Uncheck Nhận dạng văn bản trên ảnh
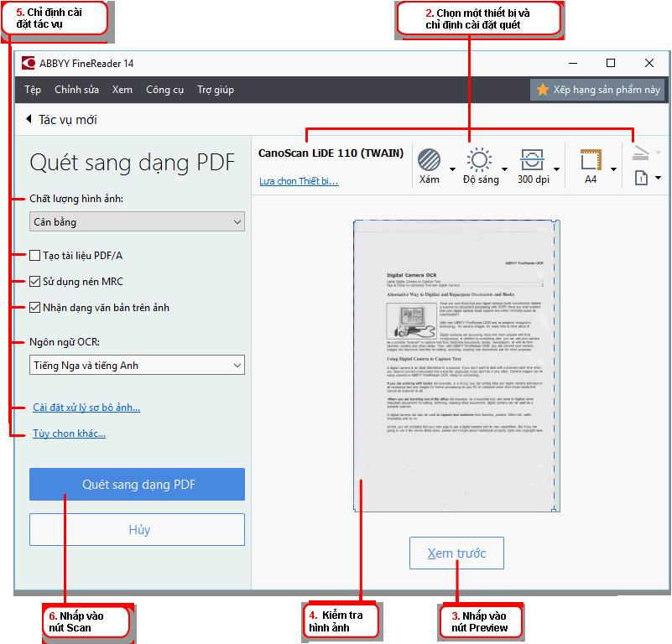The image size is (672, 644). coord(34,308)
